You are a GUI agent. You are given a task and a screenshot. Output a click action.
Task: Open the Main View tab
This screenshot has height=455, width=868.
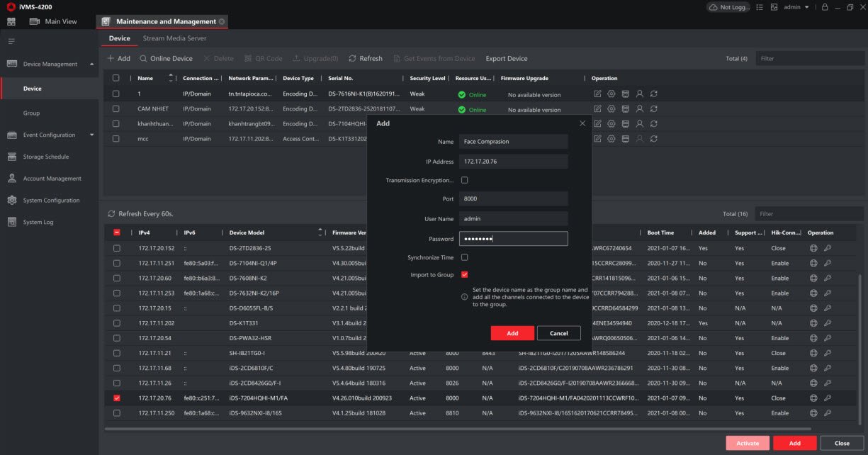60,21
